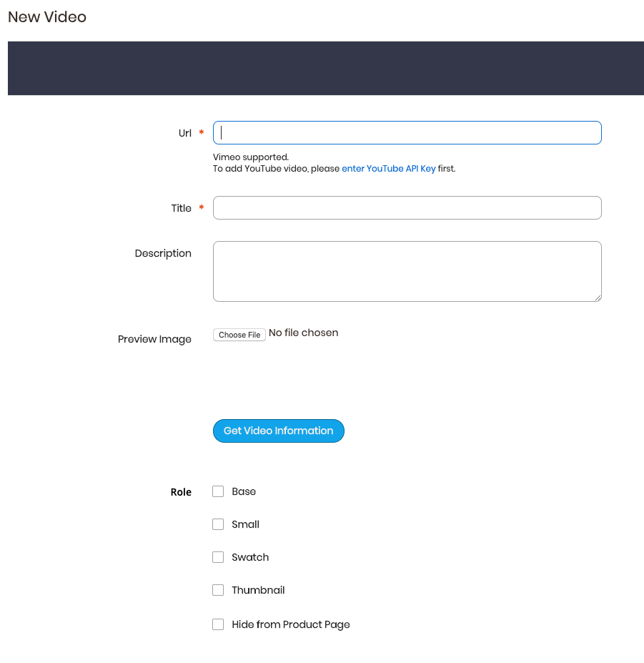Enable the Base role checkbox
644x663 pixels.
[x=218, y=491]
